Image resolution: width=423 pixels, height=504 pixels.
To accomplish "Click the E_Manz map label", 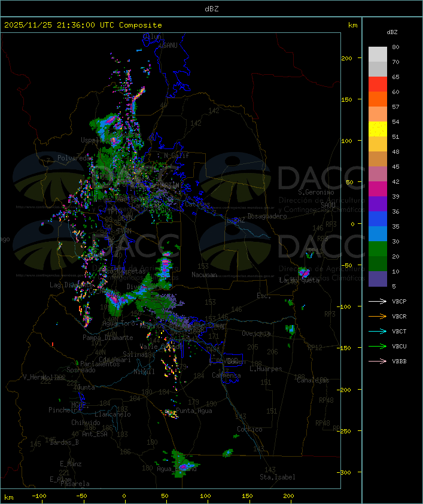I will [x=71, y=464].
